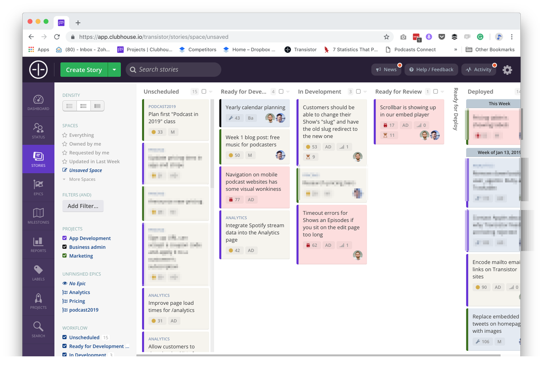Open Milestones map icon
543x392 pixels.
(x=38, y=216)
